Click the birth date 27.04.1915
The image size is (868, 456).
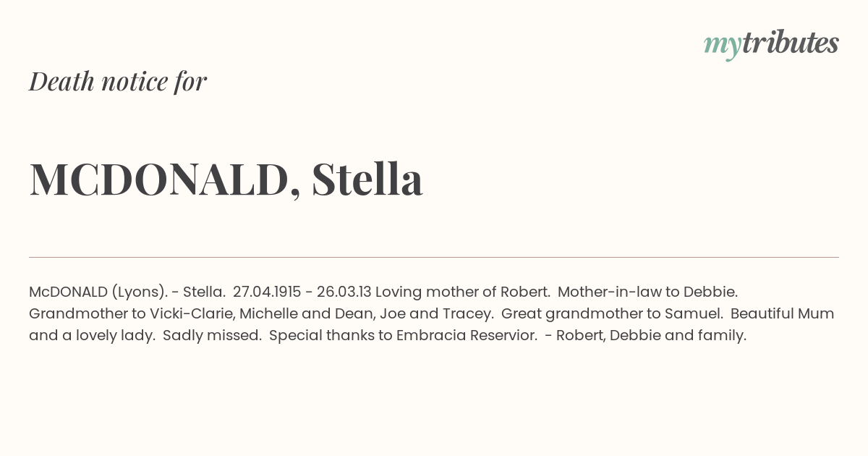[267, 292]
